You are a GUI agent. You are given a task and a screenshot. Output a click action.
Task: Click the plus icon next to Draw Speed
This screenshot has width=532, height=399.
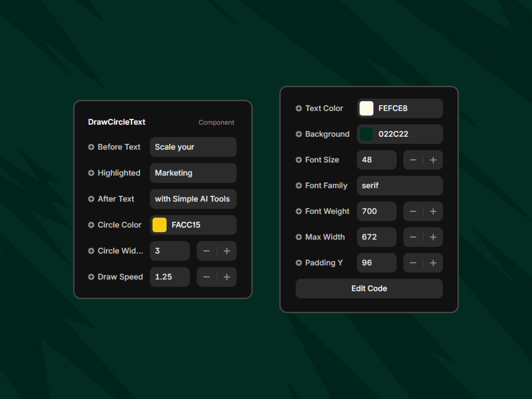tap(91, 277)
